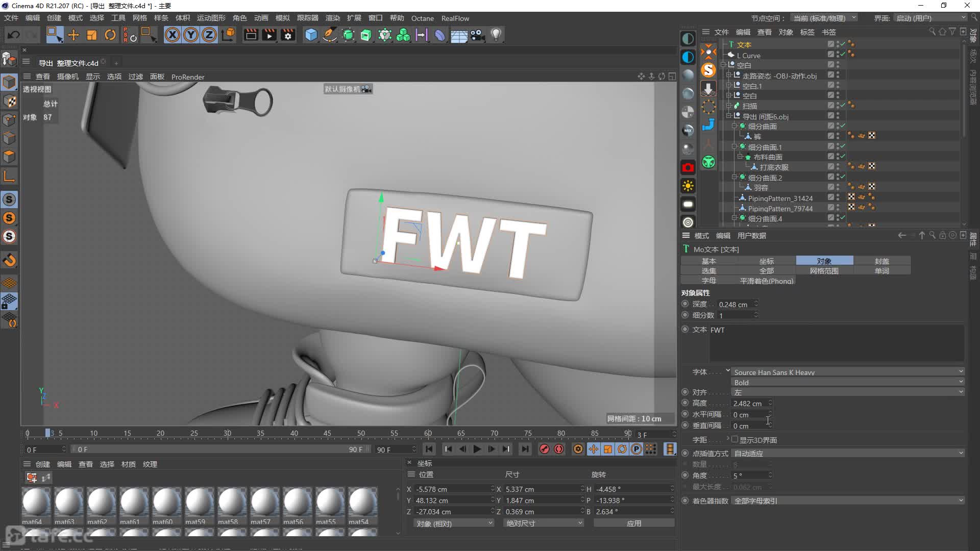Toggle the 角度 animation dot
The height and width of the screenshot is (551, 980).
[x=685, y=475]
